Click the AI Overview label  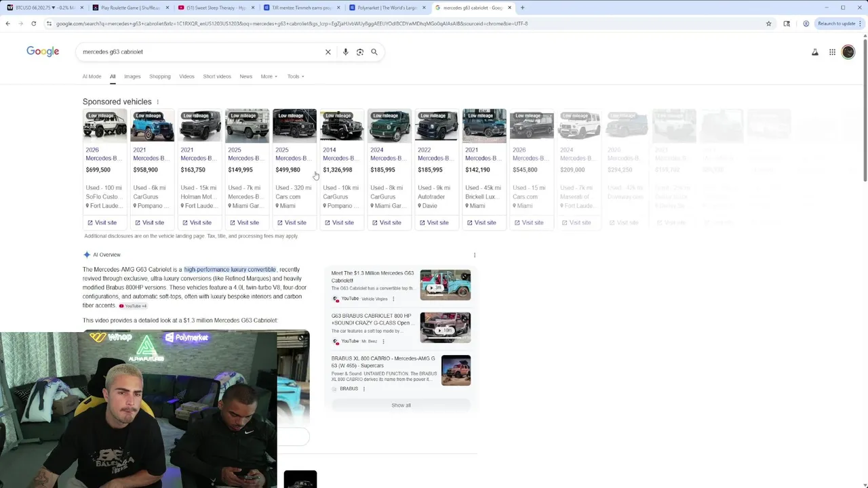coord(106,255)
